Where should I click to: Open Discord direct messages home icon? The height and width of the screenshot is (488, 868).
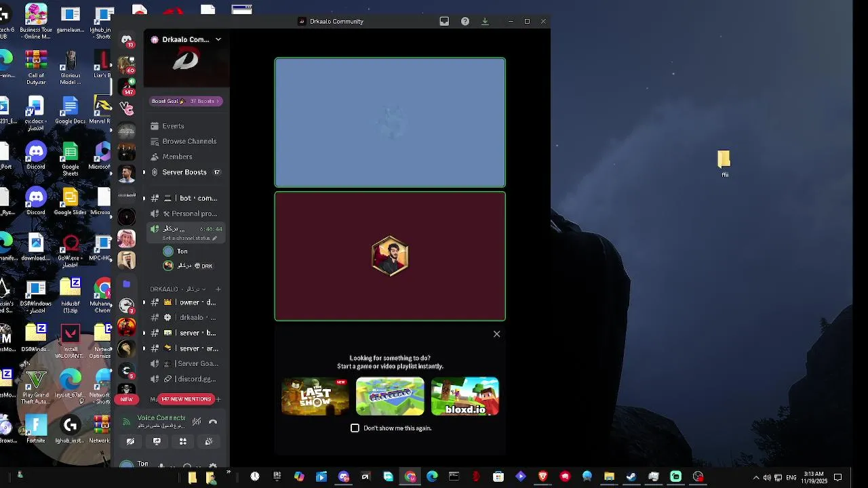[126, 40]
